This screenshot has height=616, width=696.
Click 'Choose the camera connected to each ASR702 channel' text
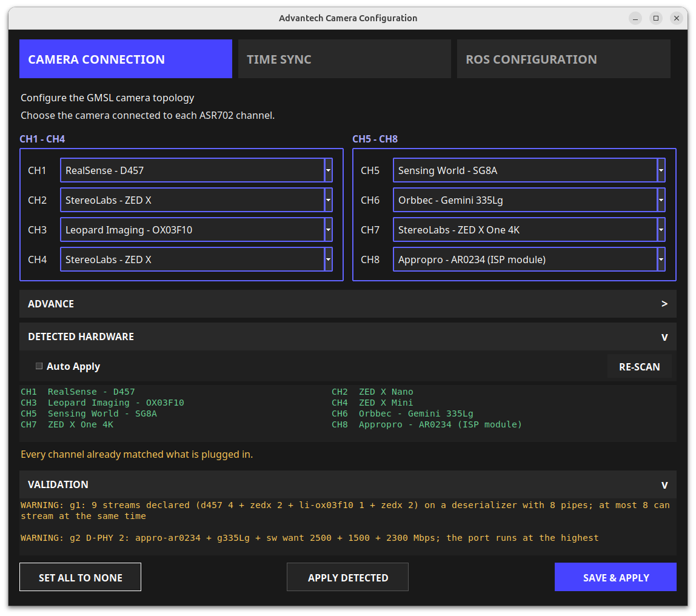(148, 115)
